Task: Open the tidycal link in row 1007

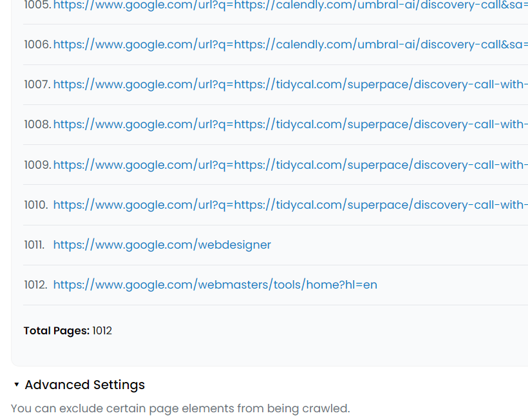Action: click(290, 84)
